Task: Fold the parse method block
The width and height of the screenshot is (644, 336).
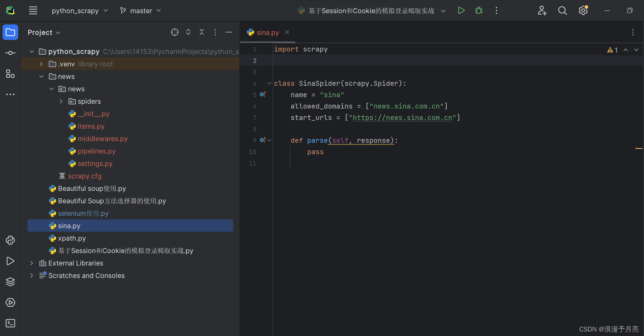Action: (269, 140)
